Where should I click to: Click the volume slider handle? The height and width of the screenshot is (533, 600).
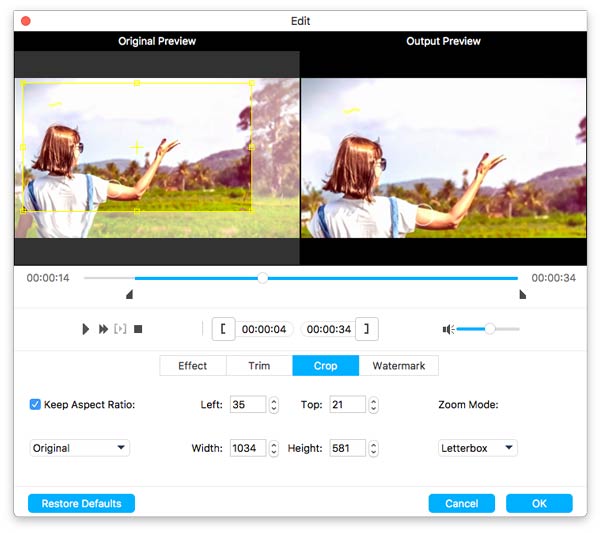coord(489,329)
